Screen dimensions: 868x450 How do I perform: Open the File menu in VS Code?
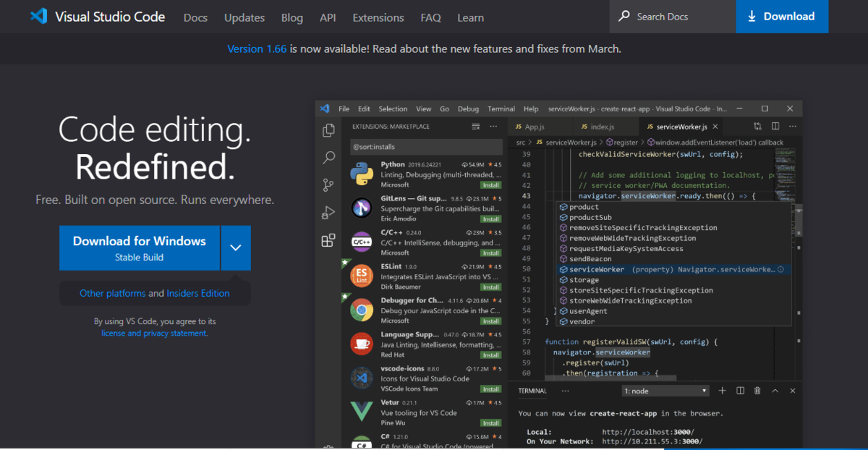344,109
